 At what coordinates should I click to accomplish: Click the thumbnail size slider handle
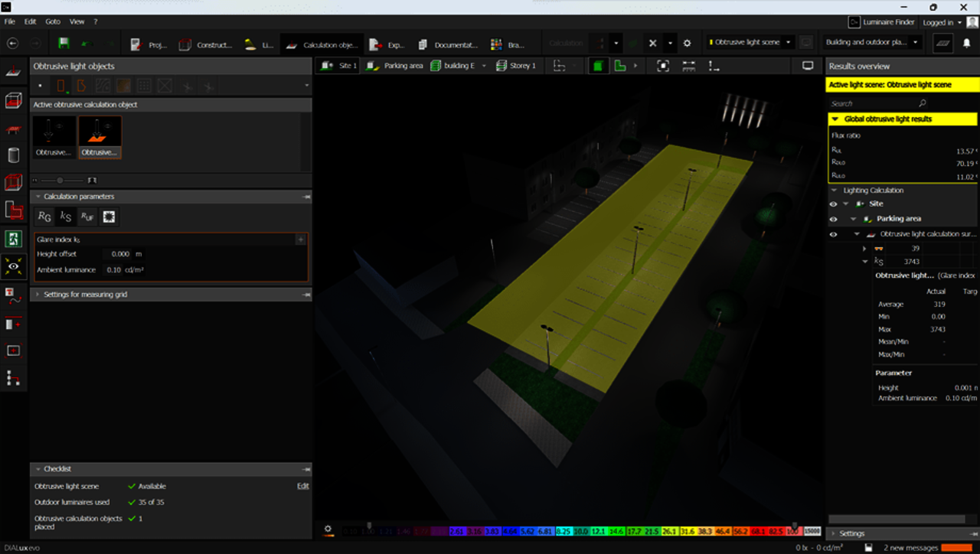pos(60,181)
